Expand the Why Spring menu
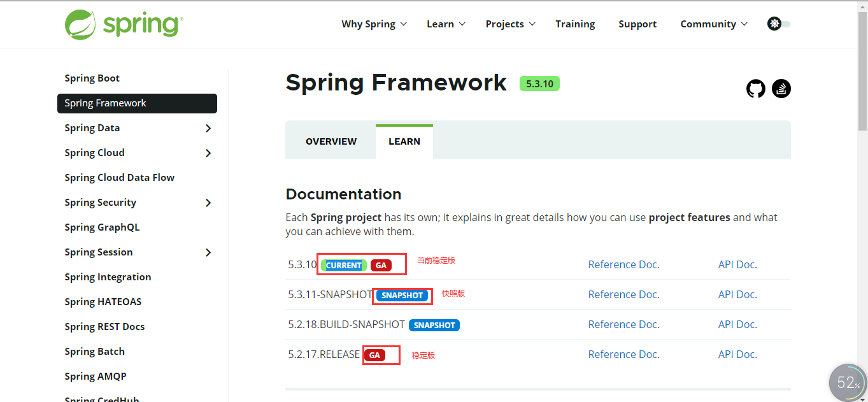The height and width of the screenshot is (402, 868). click(x=374, y=24)
